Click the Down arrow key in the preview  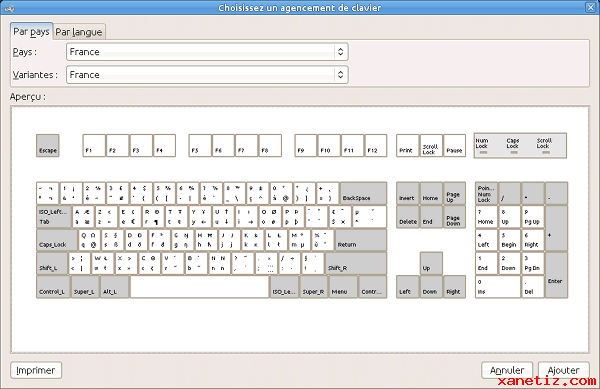pyautogui.click(x=431, y=287)
